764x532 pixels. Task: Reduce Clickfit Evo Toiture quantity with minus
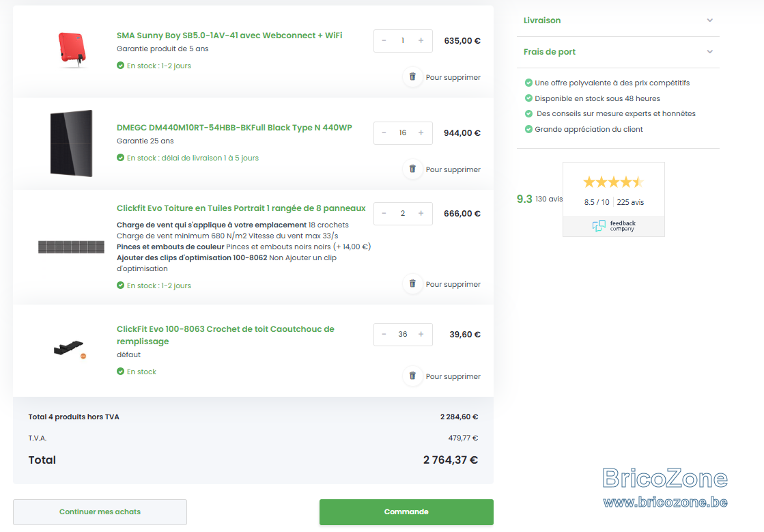click(384, 213)
